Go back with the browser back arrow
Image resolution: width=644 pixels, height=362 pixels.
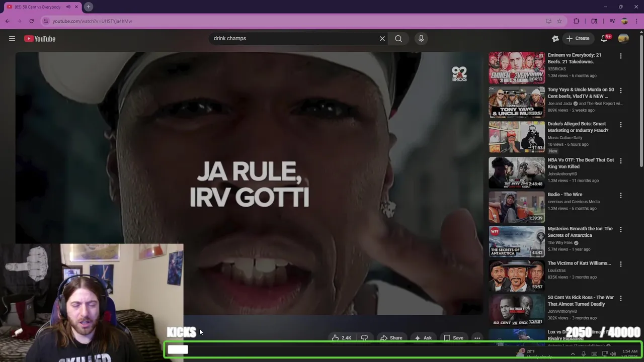point(8,21)
